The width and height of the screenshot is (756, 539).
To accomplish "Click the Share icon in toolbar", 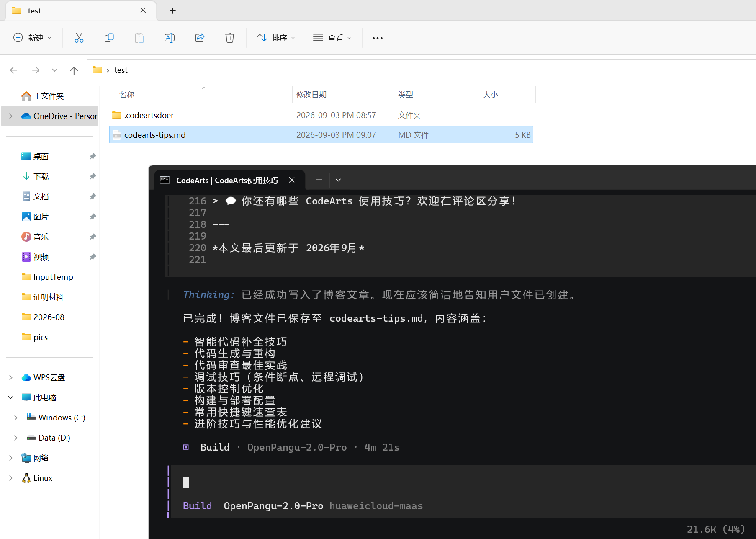I will coord(200,38).
